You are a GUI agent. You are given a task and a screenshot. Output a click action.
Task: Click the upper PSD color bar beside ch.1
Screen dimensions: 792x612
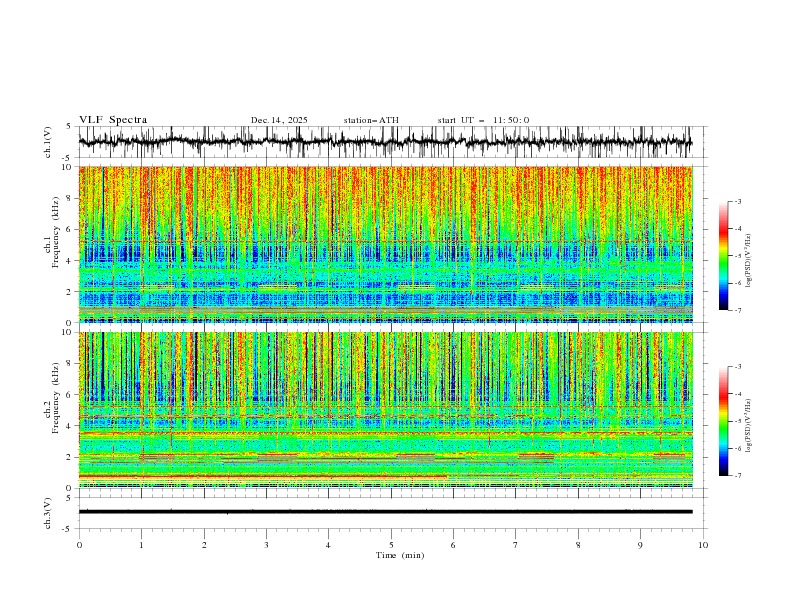tap(723, 256)
